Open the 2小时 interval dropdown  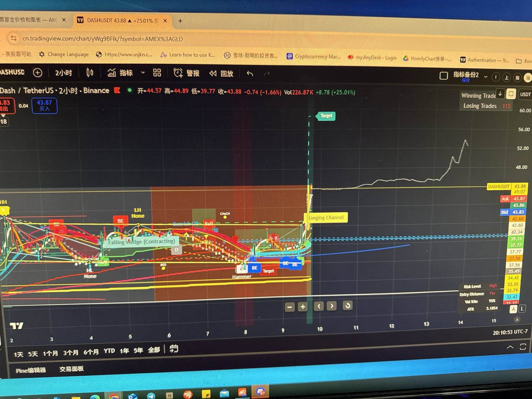click(63, 73)
